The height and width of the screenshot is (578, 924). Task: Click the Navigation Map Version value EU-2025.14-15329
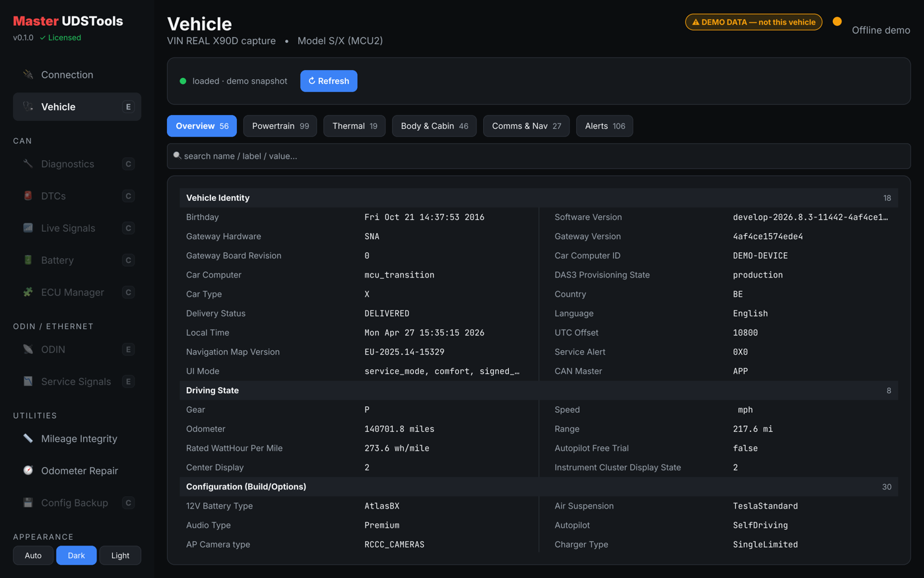pos(405,352)
